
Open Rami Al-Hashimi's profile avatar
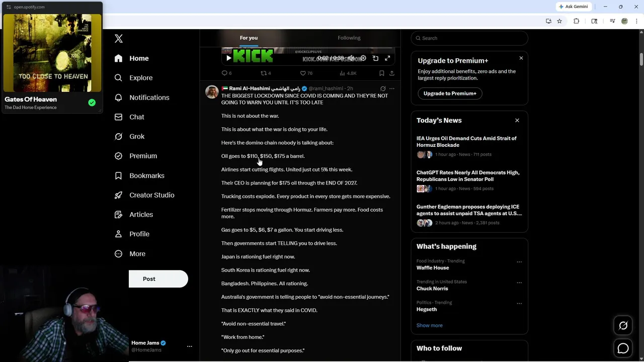pos(212,92)
